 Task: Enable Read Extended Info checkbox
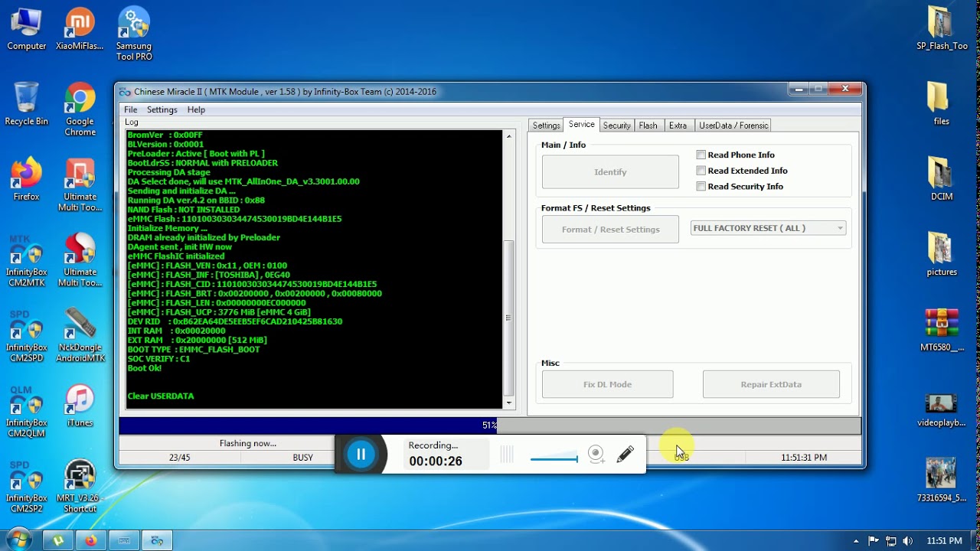click(x=701, y=171)
